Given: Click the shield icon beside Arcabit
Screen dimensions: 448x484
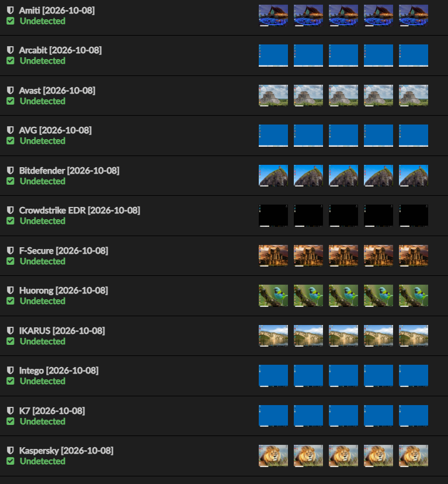Looking at the screenshot, I should tap(10, 50).
